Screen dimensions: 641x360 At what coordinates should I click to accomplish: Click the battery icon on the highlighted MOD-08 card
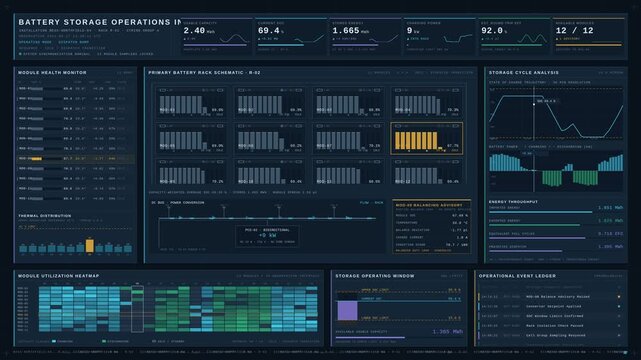[398, 126]
